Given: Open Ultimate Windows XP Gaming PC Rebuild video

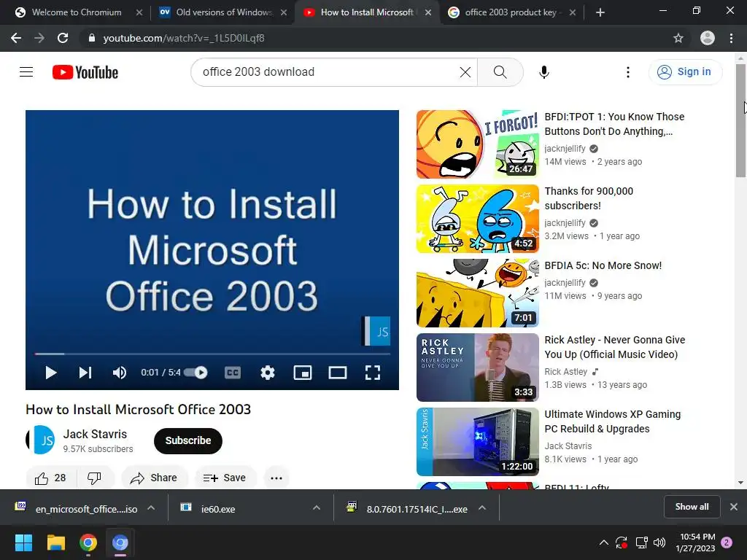Looking at the screenshot, I should [477, 441].
